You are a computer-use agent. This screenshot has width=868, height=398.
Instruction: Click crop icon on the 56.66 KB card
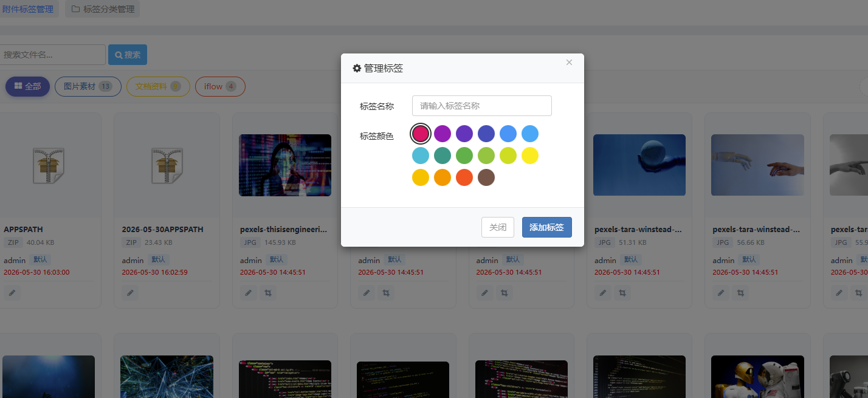741,293
